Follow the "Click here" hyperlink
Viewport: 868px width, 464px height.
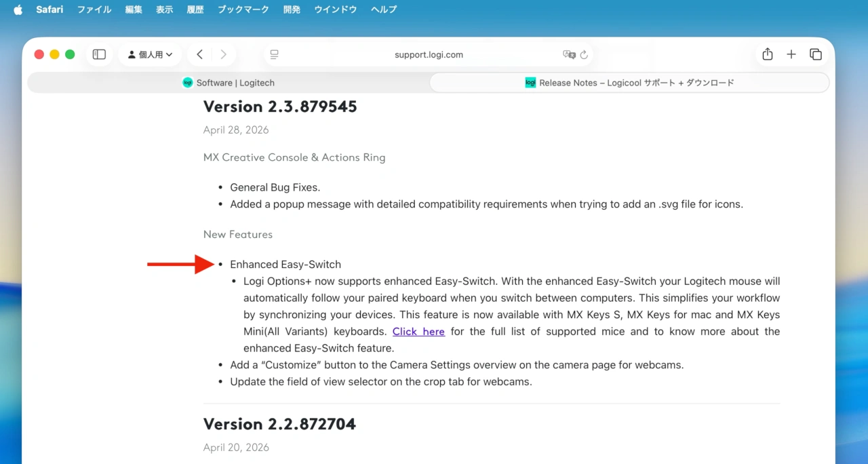(x=418, y=332)
